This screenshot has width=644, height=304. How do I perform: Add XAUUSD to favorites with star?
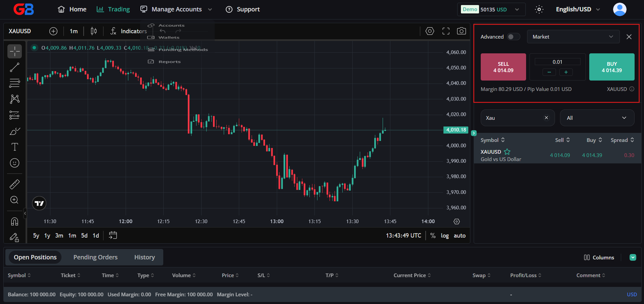point(507,152)
